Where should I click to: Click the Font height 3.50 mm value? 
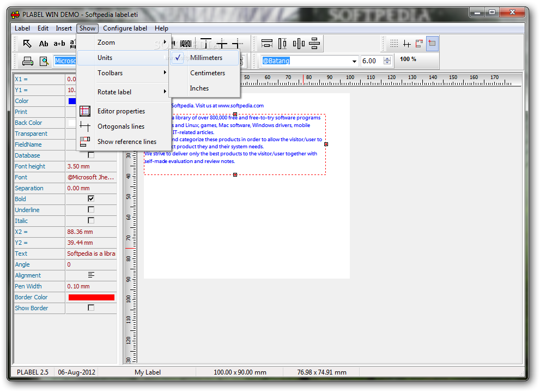coord(91,166)
